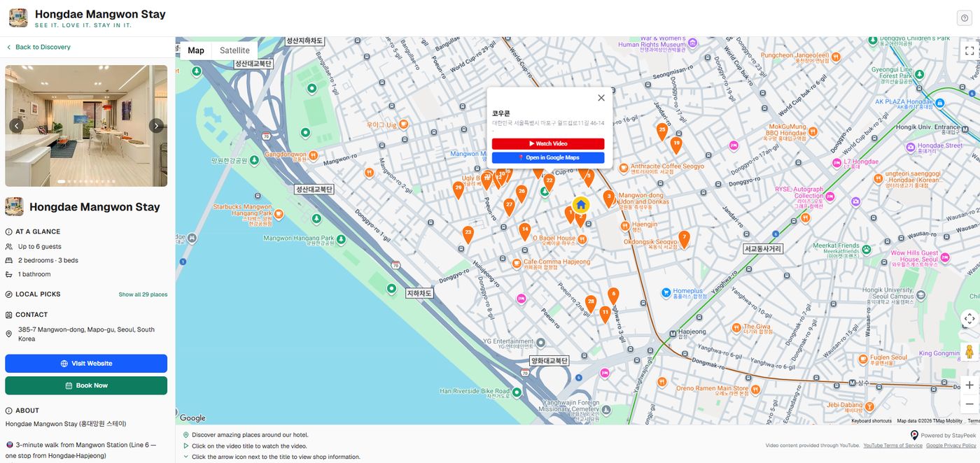980x463 pixels.
Task: Click the Hongdae Mangwon Stay header logo
Action: click(18, 18)
